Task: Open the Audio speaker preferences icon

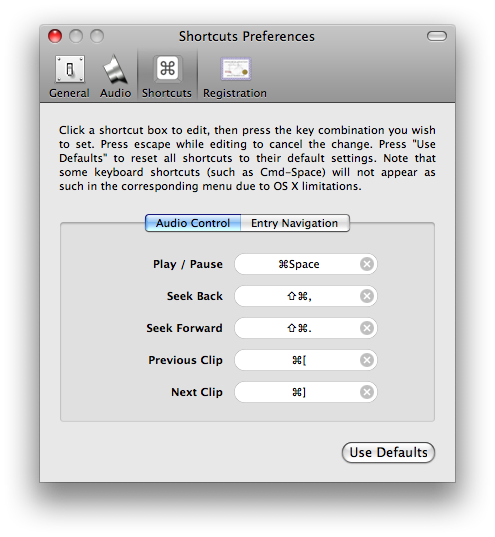Action: point(115,70)
